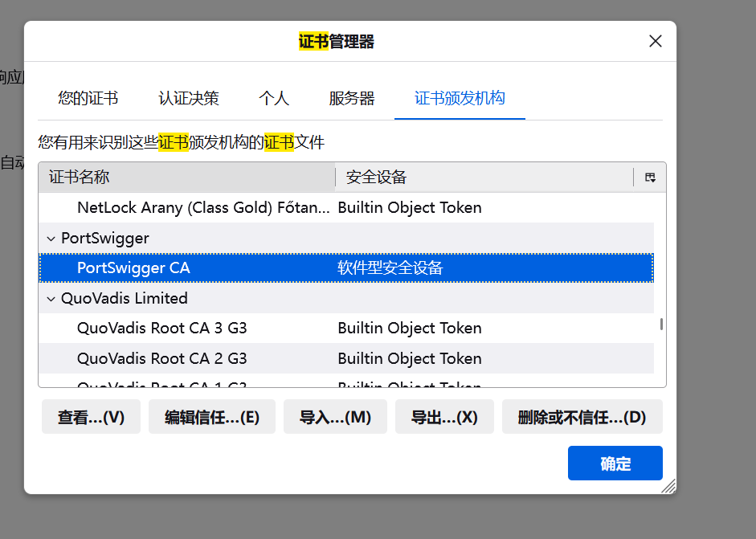Click the dialog resize grip corner

click(x=668, y=486)
